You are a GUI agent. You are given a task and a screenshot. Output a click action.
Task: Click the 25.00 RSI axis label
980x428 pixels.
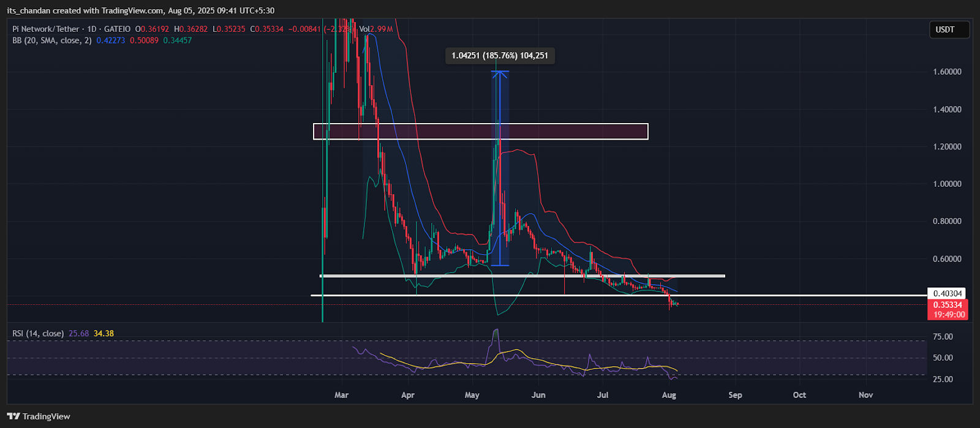coord(943,380)
